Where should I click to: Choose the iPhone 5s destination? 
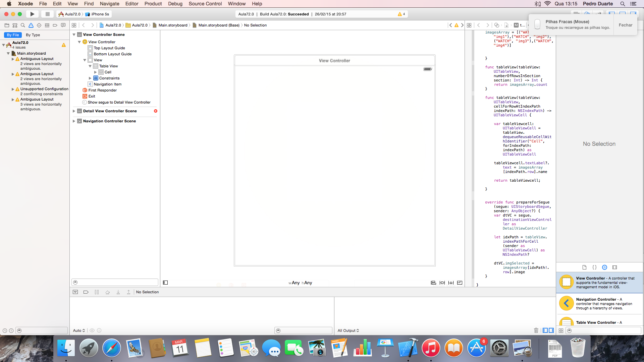(97, 14)
